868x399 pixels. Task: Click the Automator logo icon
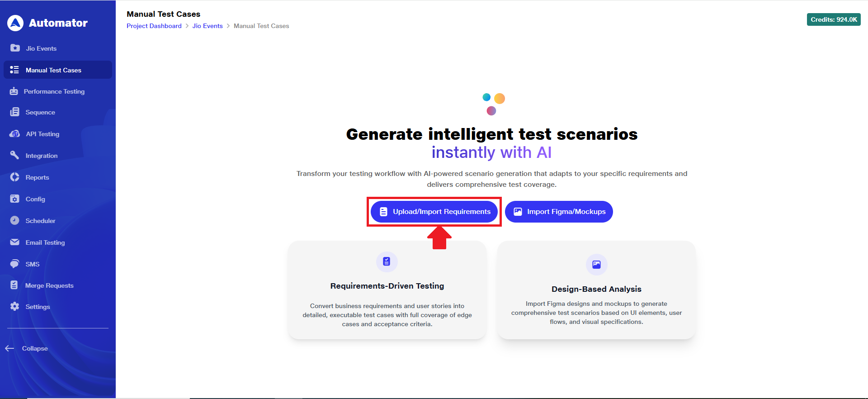click(x=15, y=23)
